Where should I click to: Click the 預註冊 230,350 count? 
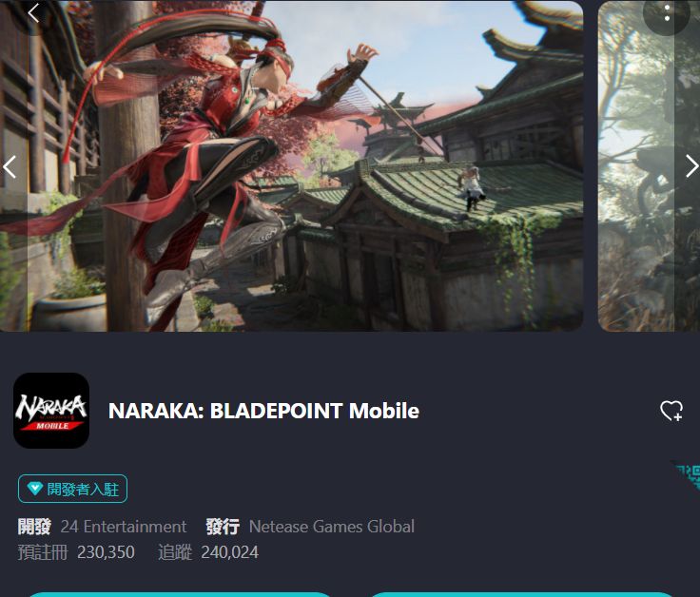(76, 552)
